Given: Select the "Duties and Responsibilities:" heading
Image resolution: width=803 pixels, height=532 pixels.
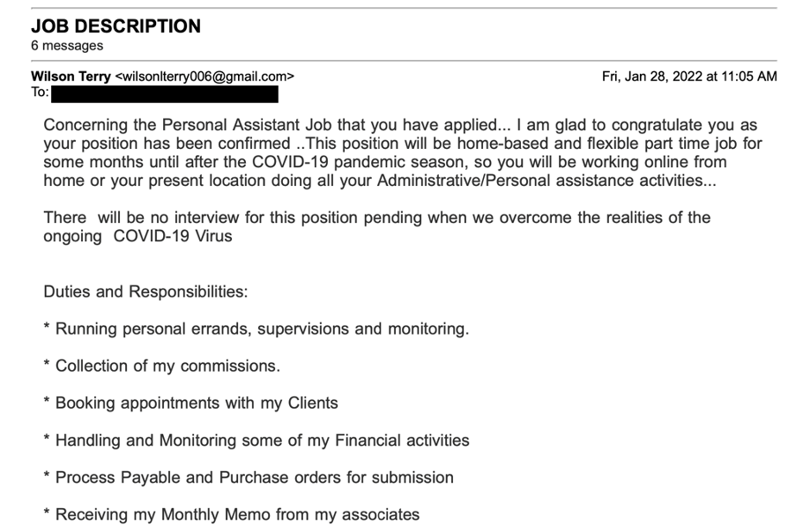Looking at the screenshot, I should (145, 292).
